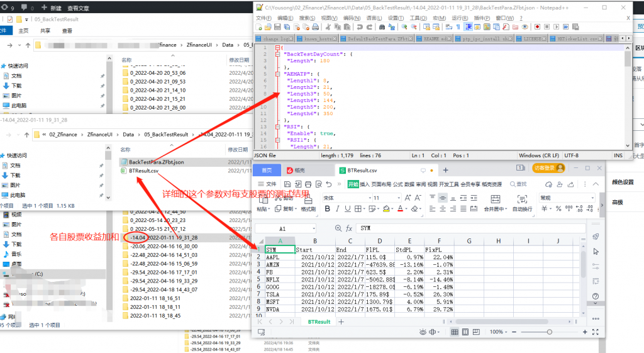Click WPS percent style icon
Image resolution: width=644 pixels, height=353 pixels.
coord(558,209)
